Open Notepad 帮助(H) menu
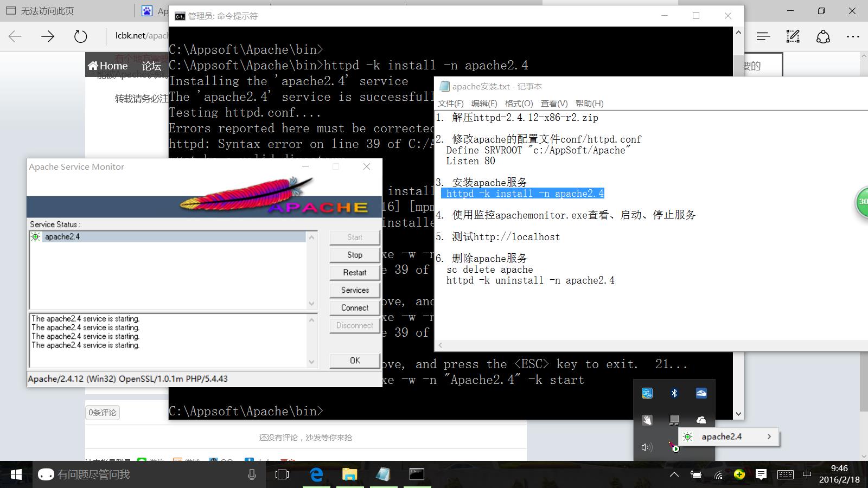The height and width of the screenshot is (488, 868). click(590, 103)
